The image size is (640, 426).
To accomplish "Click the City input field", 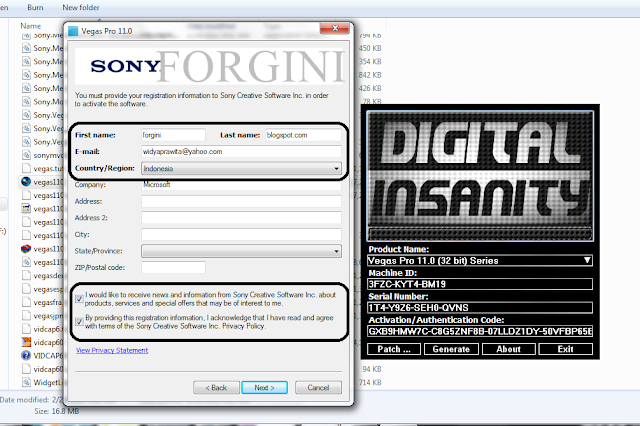I will pos(241,234).
